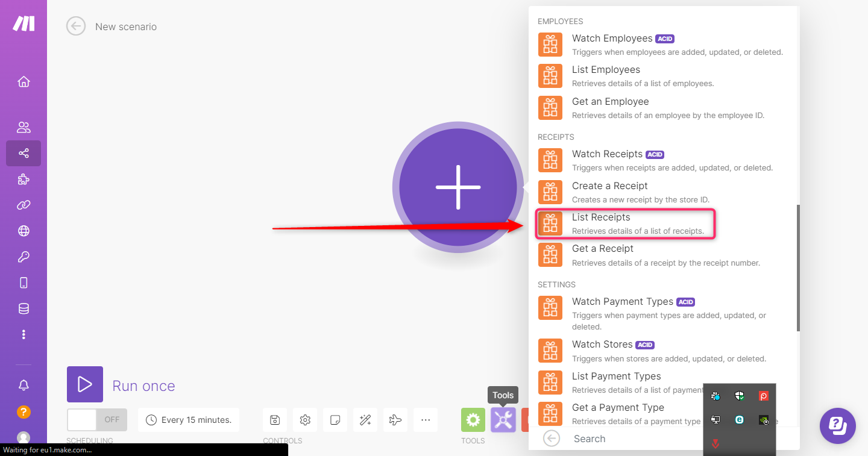Open Data stores with the database icon

pos(24,308)
